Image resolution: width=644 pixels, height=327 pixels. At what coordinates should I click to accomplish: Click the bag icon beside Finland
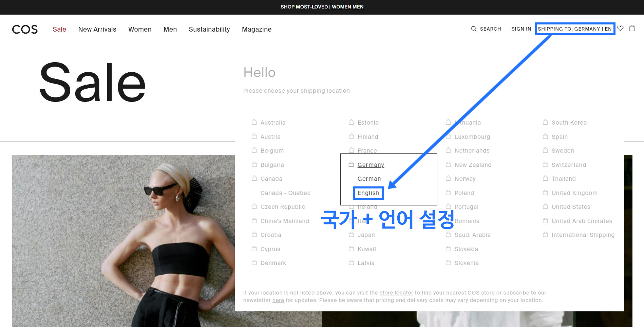351,136
